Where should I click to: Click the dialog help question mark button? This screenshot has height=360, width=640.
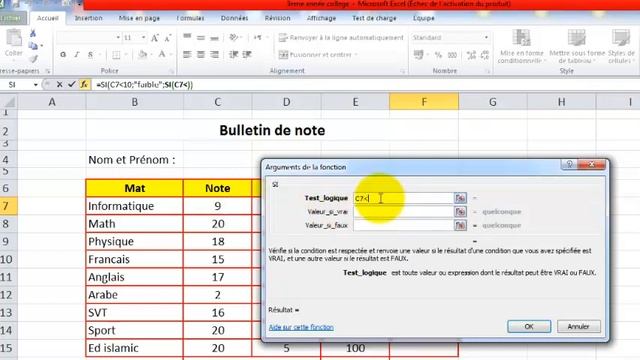(569, 164)
